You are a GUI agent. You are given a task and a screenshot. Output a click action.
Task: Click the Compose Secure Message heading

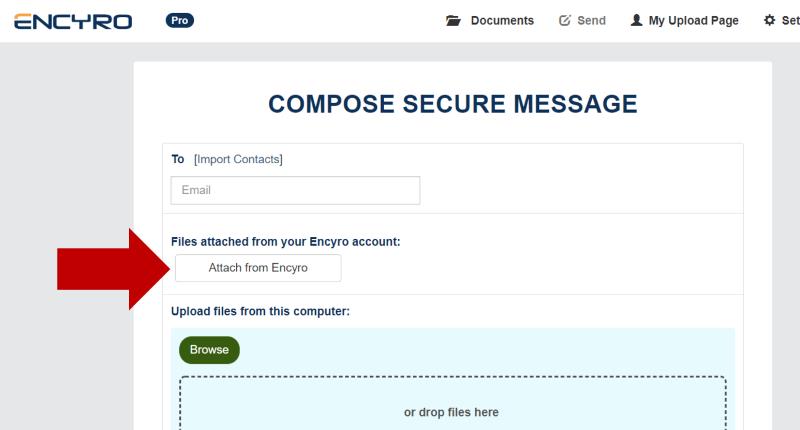pyautogui.click(x=453, y=104)
